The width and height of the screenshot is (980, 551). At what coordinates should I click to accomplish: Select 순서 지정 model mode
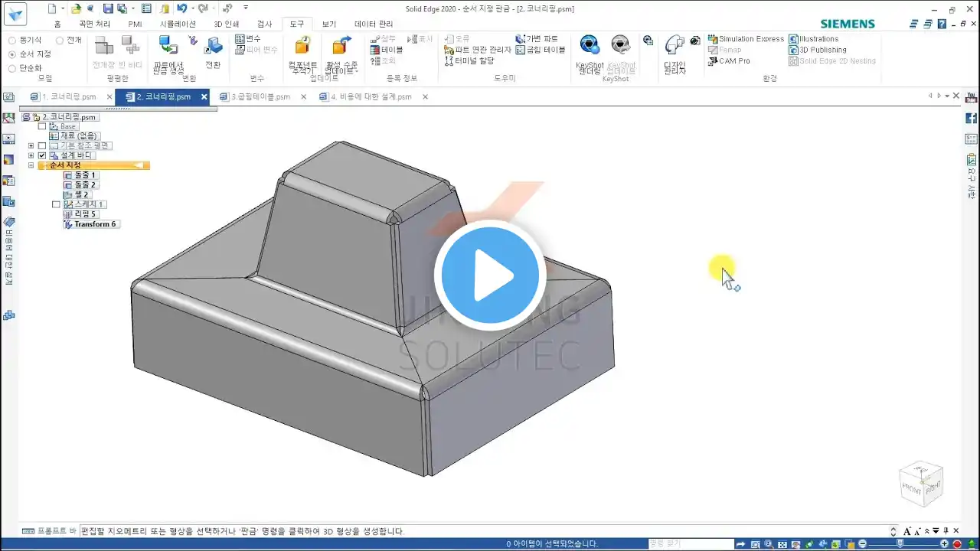coord(30,54)
